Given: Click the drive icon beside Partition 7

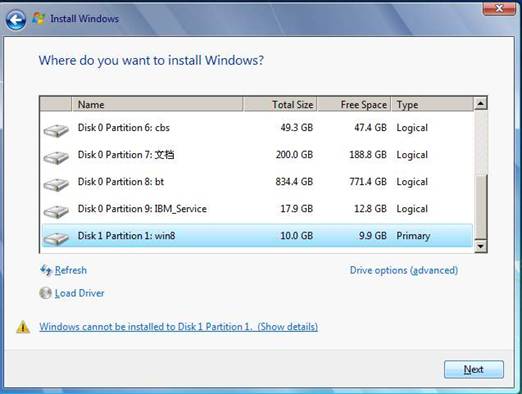Looking at the screenshot, I should pos(56,157).
